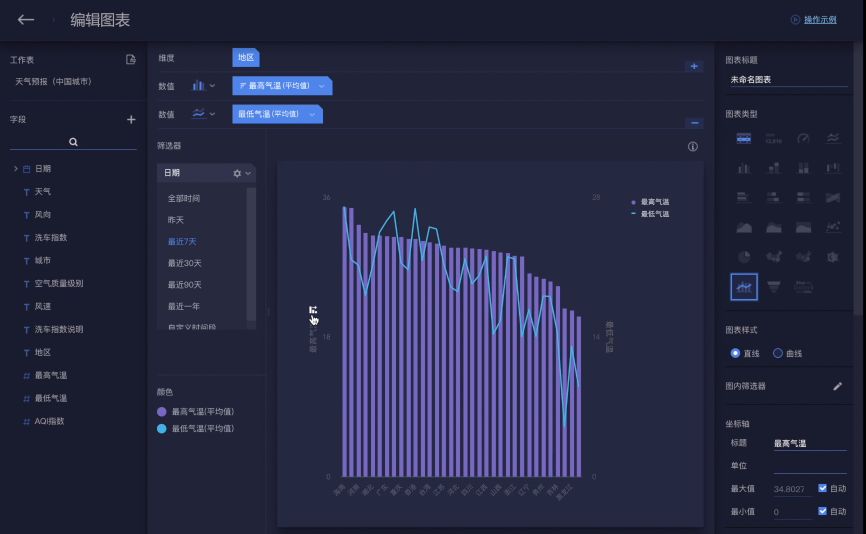Choose 最近30天 in the date filter
This screenshot has width=866, height=534.
(x=184, y=263)
